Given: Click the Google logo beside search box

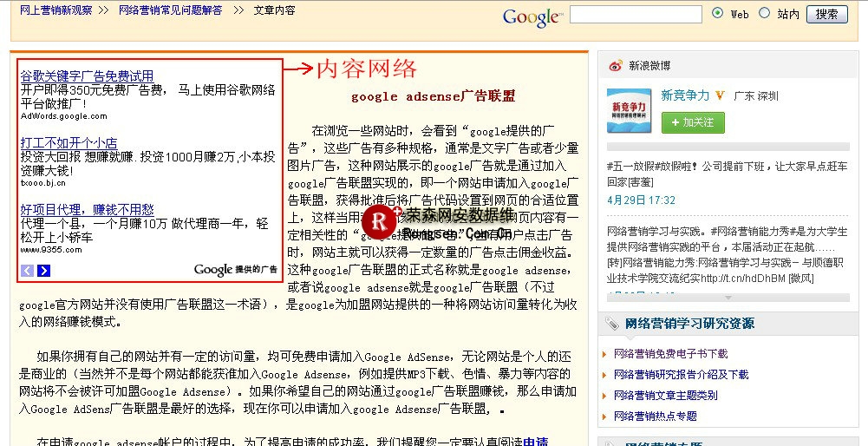Looking at the screenshot, I should click(532, 16).
